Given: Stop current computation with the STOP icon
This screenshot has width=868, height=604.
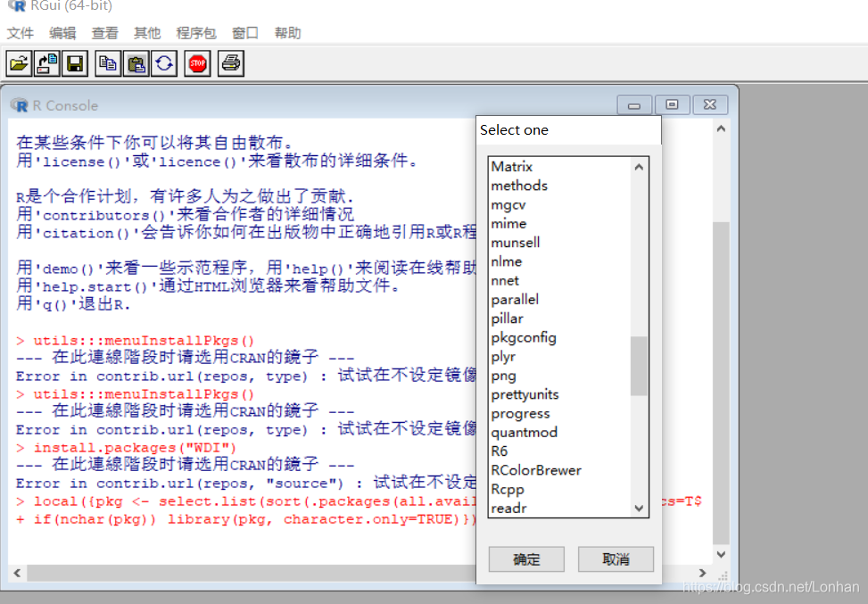Looking at the screenshot, I should click(198, 63).
